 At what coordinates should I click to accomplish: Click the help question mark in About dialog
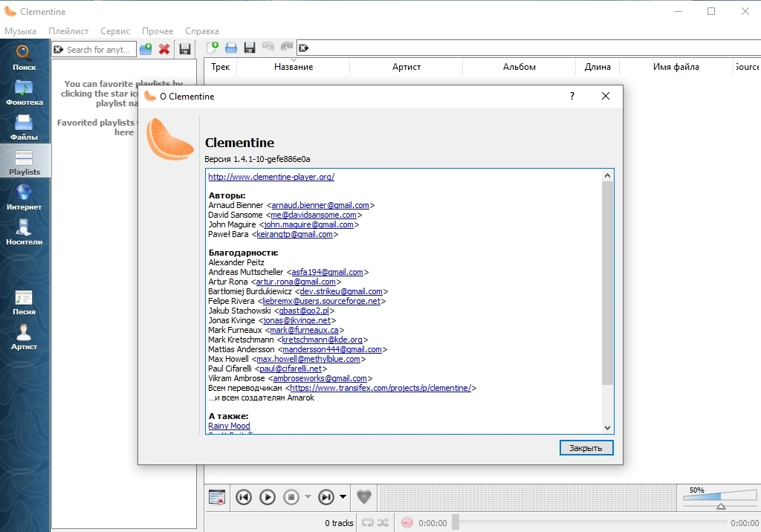coord(572,96)
